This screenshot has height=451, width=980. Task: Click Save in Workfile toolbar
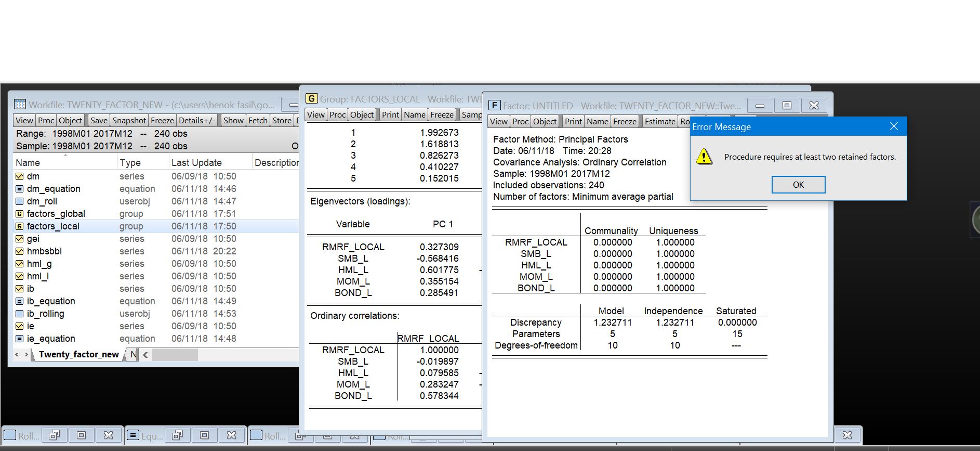99,120
